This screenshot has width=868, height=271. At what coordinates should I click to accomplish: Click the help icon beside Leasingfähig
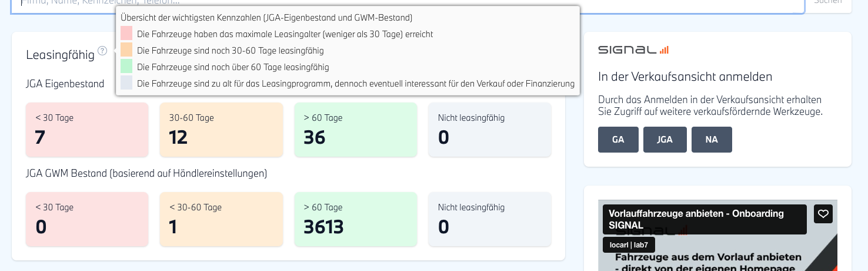click(102, 51)
